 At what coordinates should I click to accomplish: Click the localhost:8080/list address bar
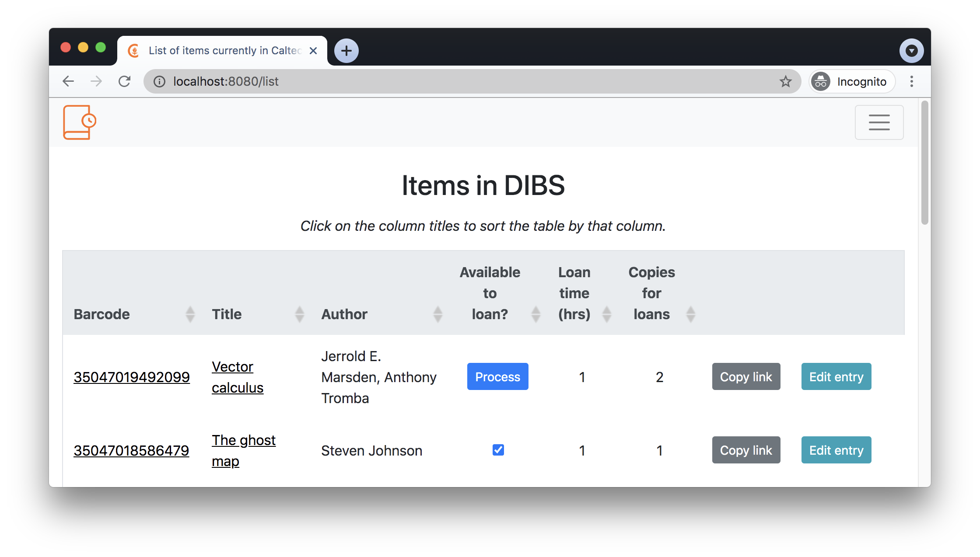pos(472,81)
